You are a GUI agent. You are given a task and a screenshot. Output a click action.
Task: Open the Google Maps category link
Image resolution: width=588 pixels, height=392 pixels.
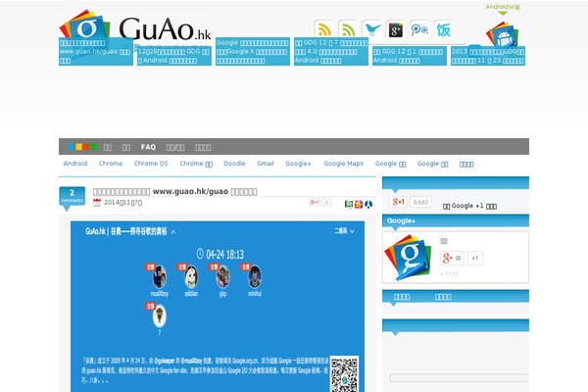tap(344, 164)
